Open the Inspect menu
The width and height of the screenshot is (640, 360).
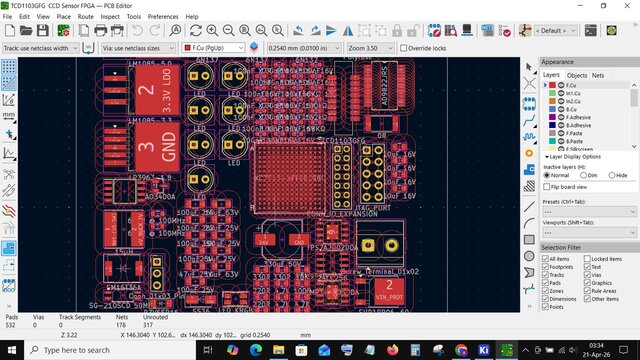click(x=110, y=17)
